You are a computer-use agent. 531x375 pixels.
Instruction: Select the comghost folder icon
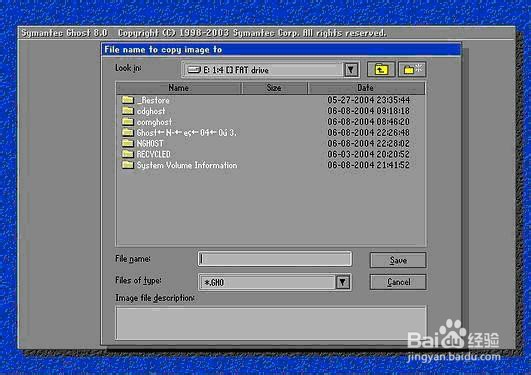[x=128, y=121]
